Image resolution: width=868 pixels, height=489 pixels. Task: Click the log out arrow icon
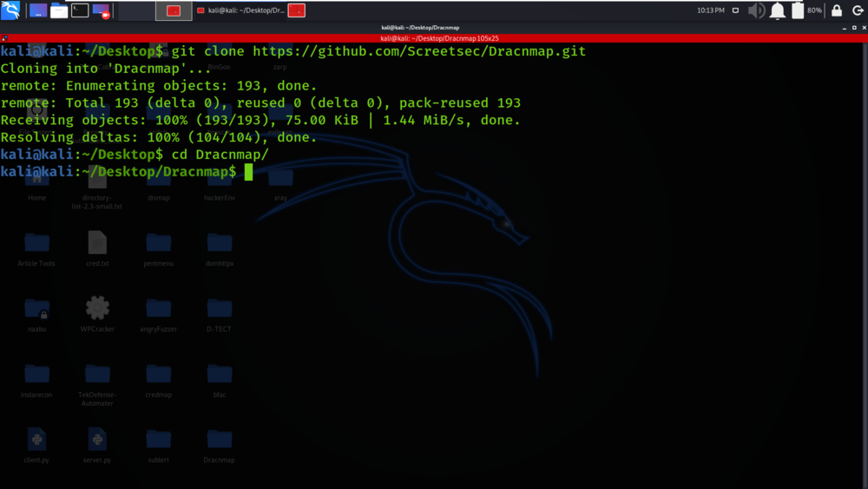tap(858, 10)
